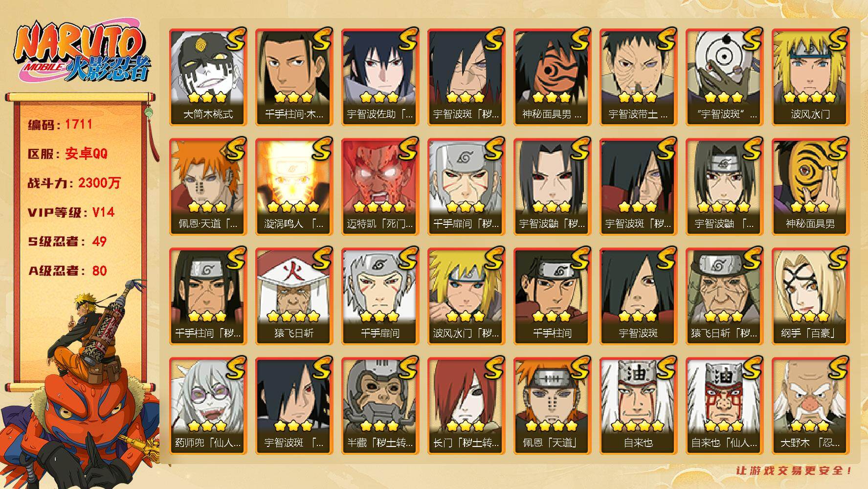This screenshot has width=868, height=489.
Task: Select the 自来也 ninja card
Action: tap(638, 406)
